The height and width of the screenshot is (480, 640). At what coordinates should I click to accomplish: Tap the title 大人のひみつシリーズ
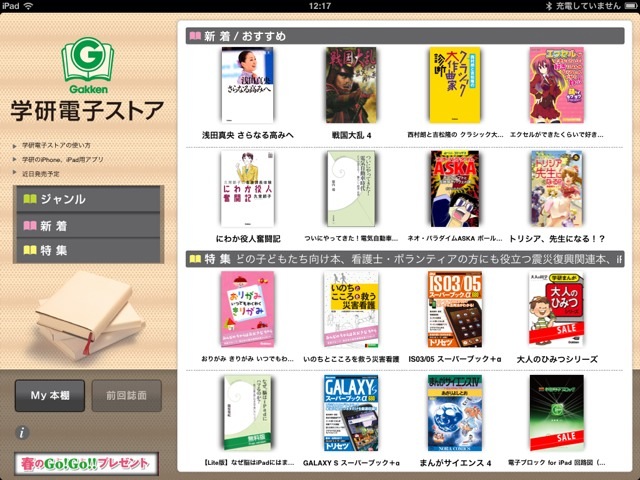pos(557,359)
